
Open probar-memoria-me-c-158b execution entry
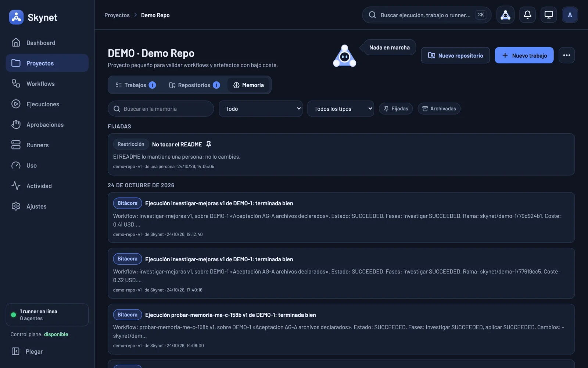[x=341, y=329]
